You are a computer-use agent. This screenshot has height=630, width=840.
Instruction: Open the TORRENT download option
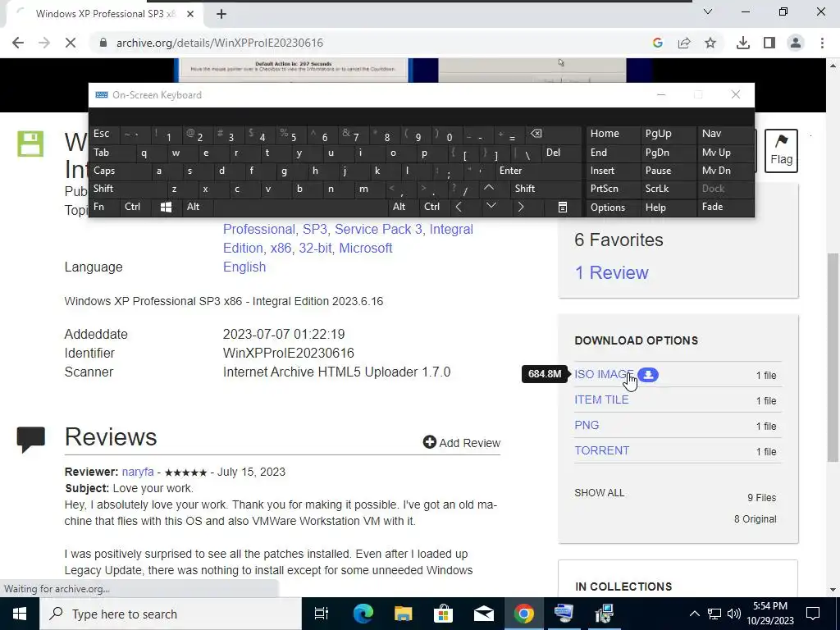coord(602,450)
